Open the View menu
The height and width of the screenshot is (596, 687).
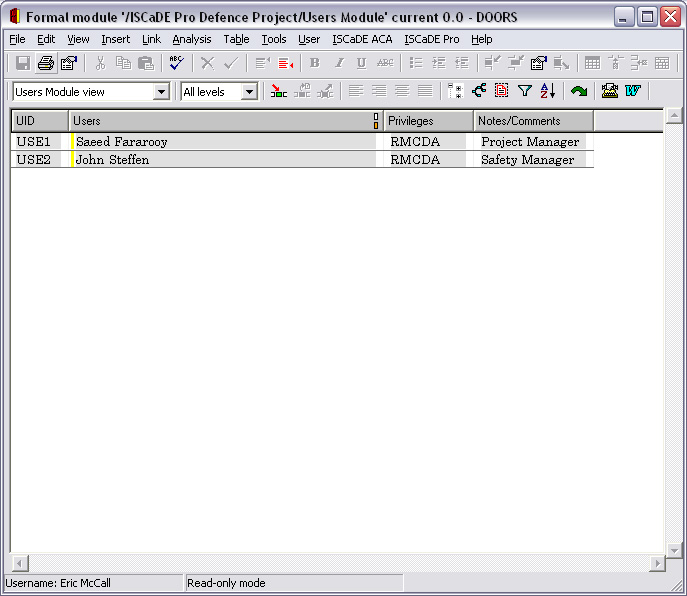click(78, 39)
